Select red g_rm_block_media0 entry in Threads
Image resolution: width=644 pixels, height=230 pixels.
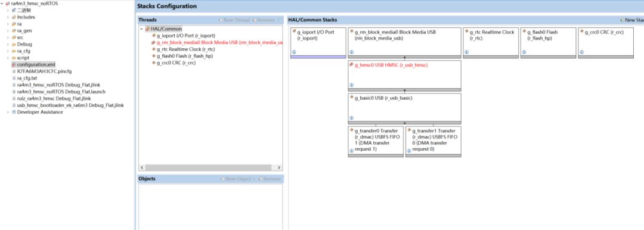pyautogui.click(x=219, y=42)
